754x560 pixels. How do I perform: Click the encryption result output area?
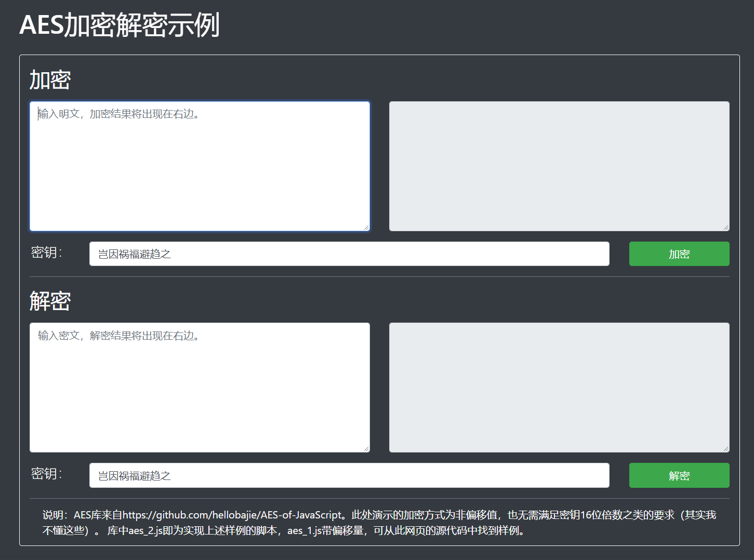click(559, 166)
